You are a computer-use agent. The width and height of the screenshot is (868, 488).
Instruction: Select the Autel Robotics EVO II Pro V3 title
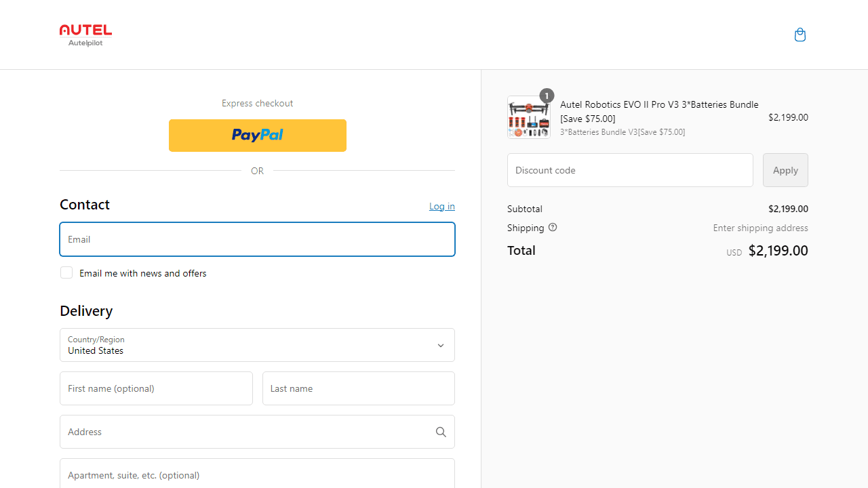pyautogui.click(x=659, y=111)
